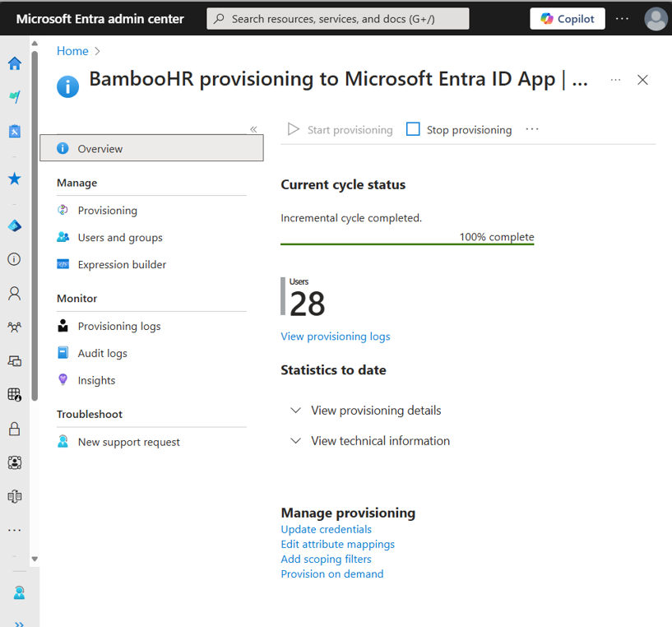Viewport: 672px width, 627px height.
Task: Toggle Stop provisioning checkbox
Action: (x=414, y=129)
